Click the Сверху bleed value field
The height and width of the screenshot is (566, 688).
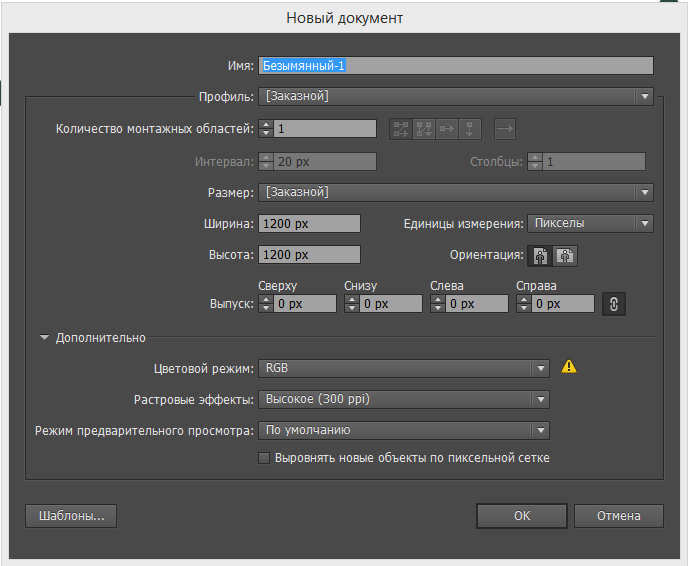pyautogui.click(x=305, y=304)
